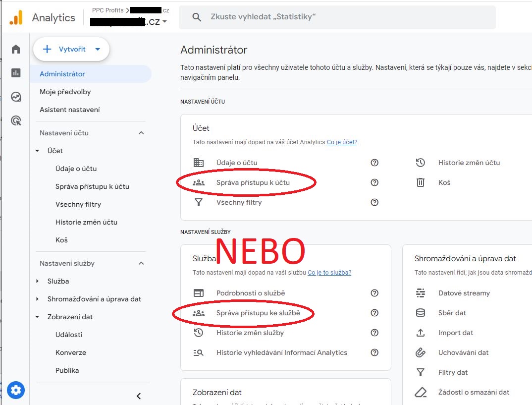
Task: Click the trash icon beside Koš
Action: [x=421, y=182]
